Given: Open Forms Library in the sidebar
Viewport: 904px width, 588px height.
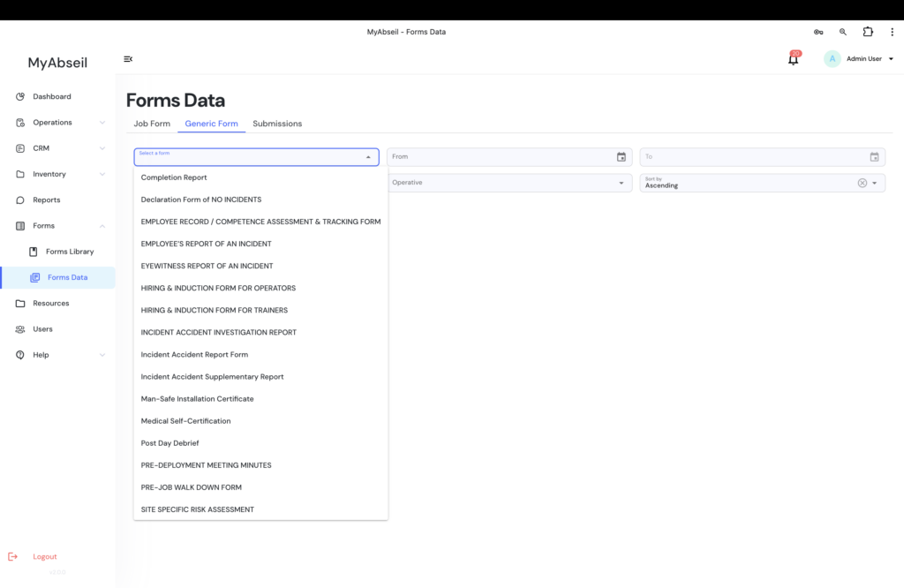Looking at the screenshot, I should [69, 252].
